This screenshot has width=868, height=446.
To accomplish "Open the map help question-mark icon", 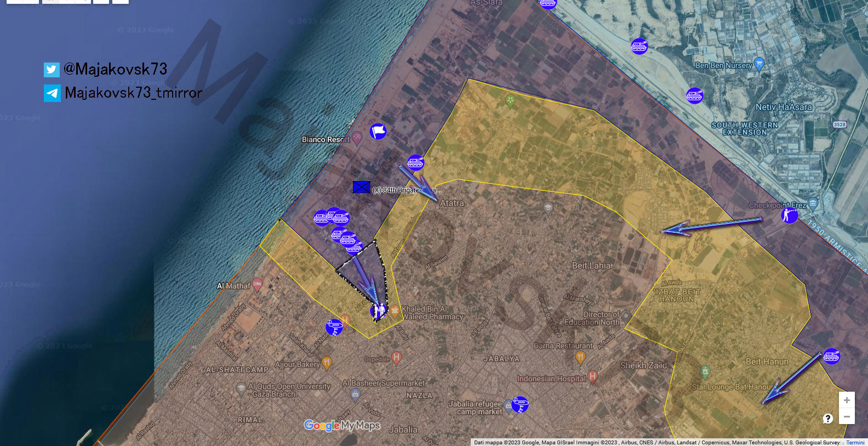I will click(x=828, y=419).
